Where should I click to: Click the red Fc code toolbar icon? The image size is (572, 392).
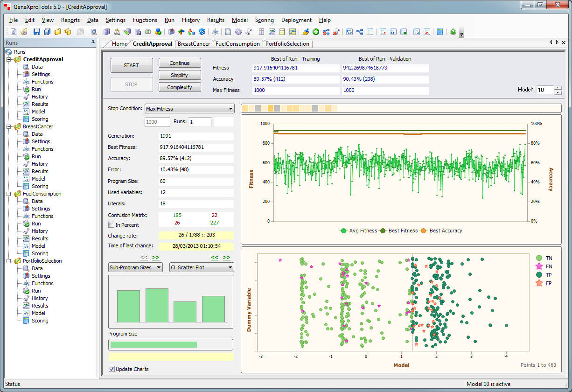tap(384, 32)
